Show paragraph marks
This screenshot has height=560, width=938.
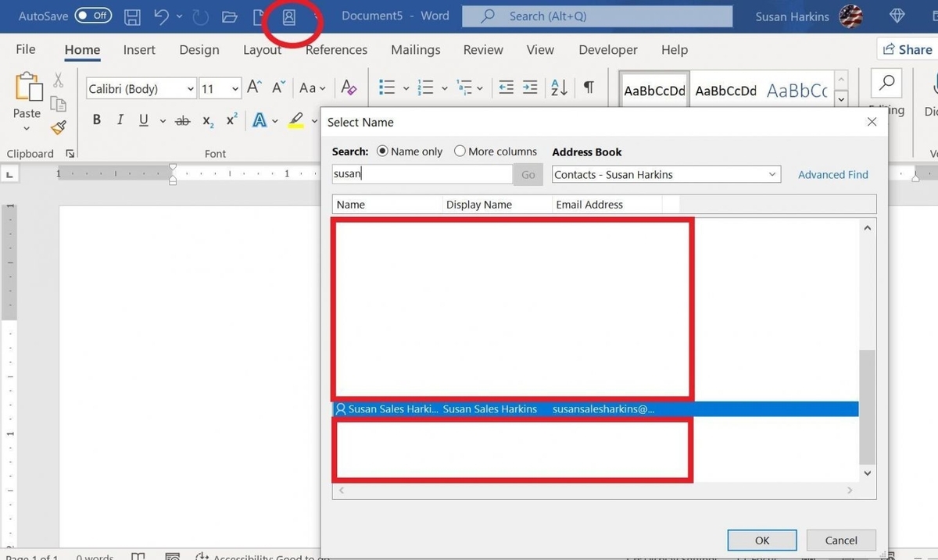click(589, 87)
